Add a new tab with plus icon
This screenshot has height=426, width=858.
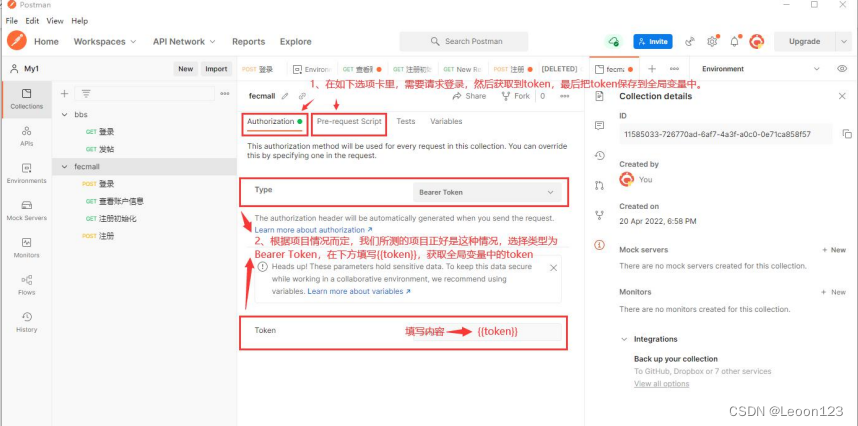[652, 69]
